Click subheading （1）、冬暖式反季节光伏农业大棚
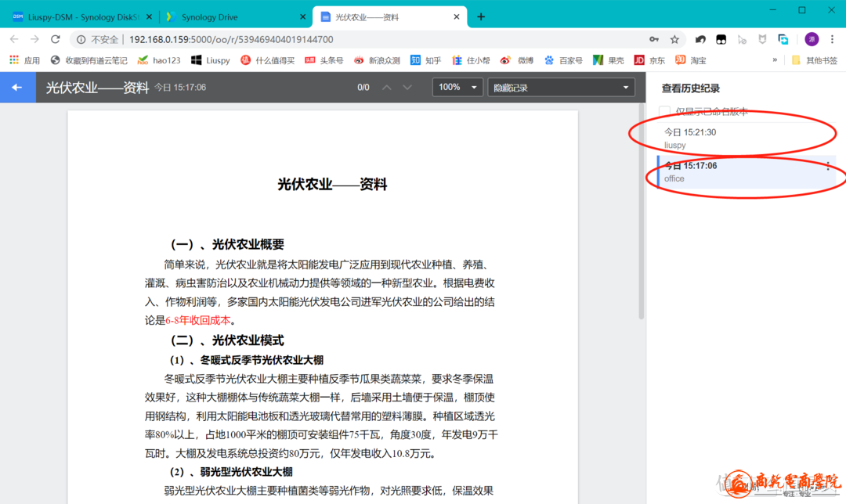This screenshot has height=504, width=846. coord(247,360)
